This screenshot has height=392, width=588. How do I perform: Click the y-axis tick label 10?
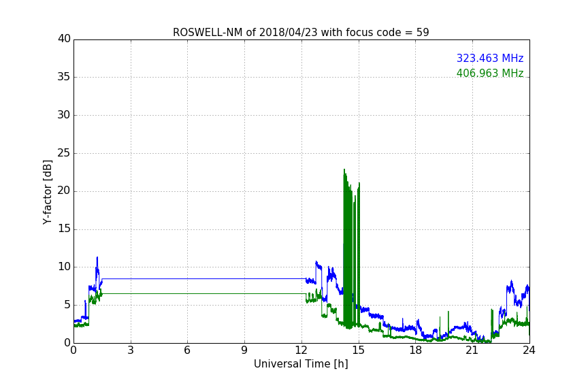pos(64,267)
